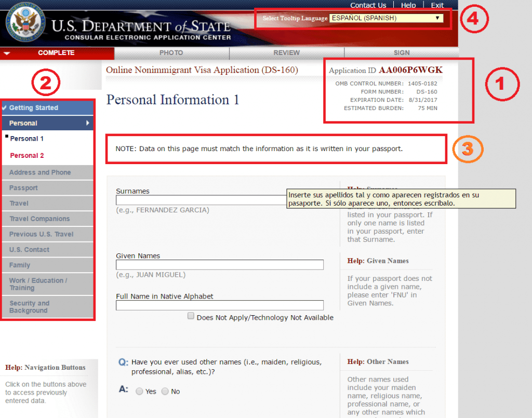Click the Personal Information 1 heading
Image resolution: width=532 pixels, height=418 pixels.
pos(172,100)
